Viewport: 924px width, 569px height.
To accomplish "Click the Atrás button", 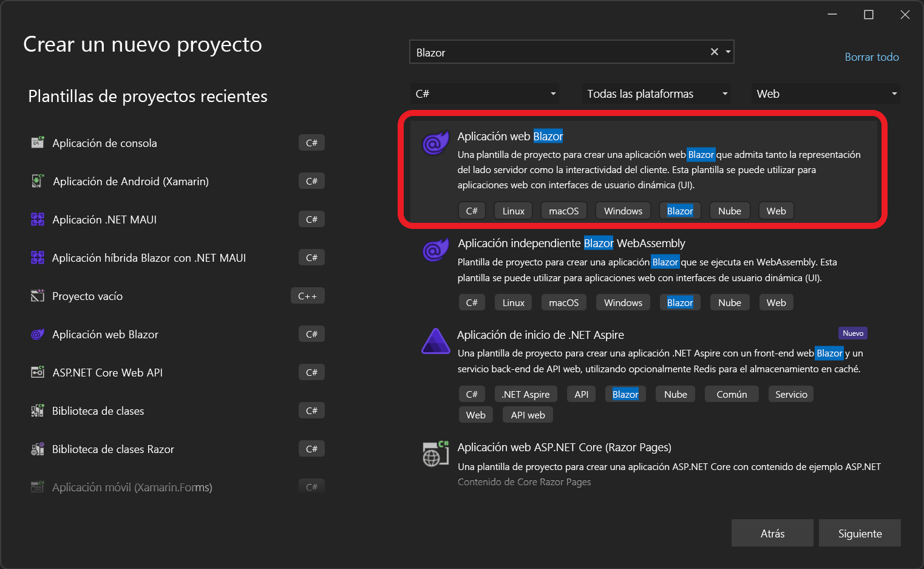I will click(x=772, y=533).
